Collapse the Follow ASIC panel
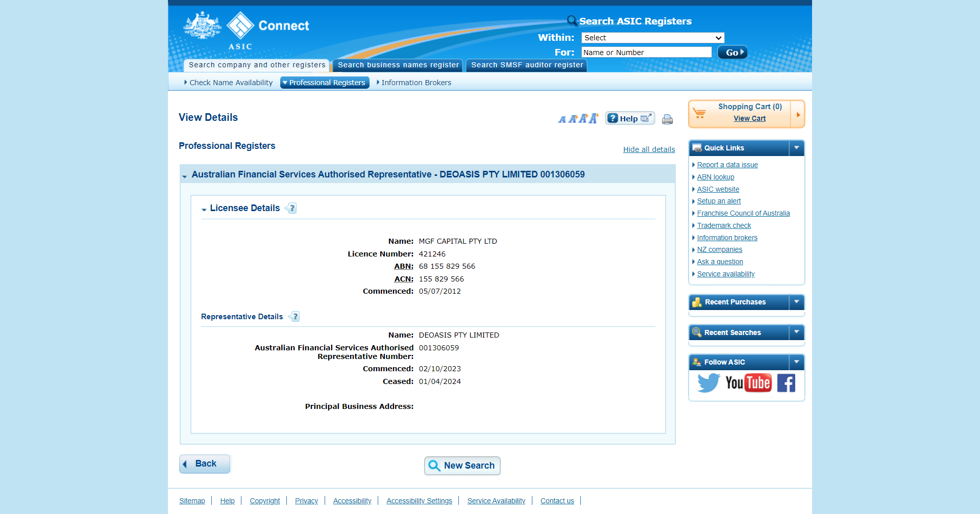This screenshot has width=980, height=514. click(796, 362)
